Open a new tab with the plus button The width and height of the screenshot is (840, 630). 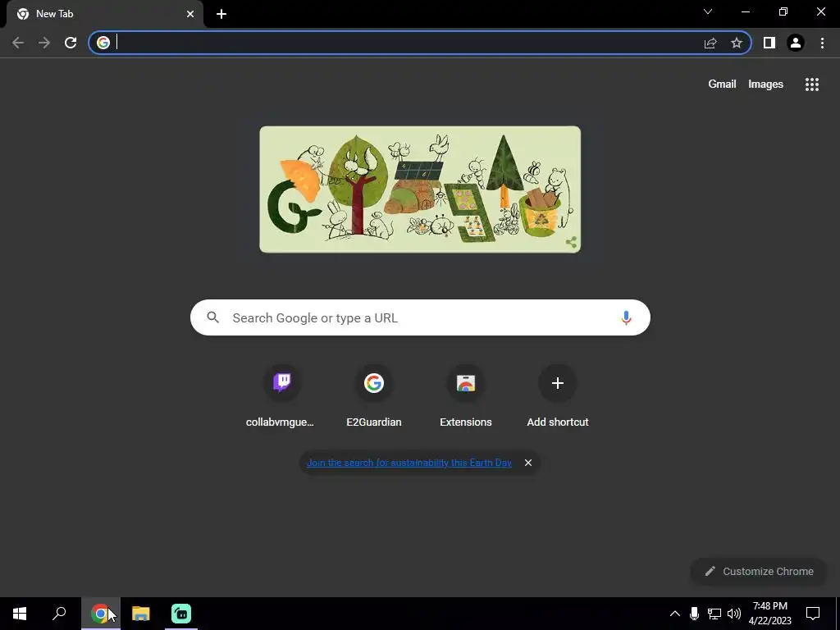[x=221, y=14]
